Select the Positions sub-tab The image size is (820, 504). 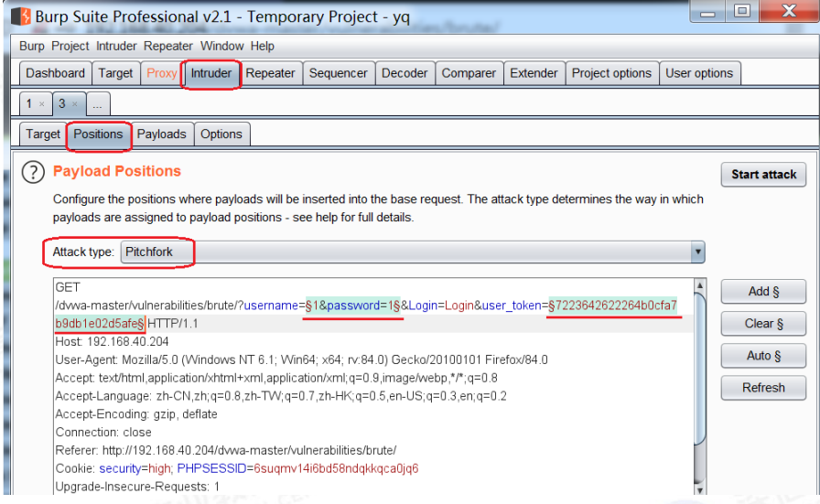98,134
